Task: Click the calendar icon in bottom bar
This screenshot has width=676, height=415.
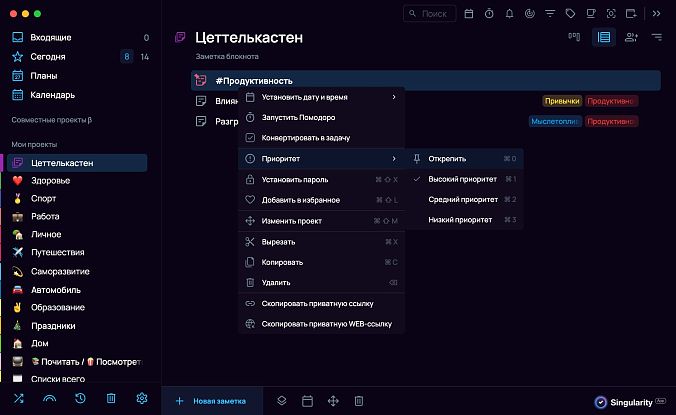Action: click(307, 401)
